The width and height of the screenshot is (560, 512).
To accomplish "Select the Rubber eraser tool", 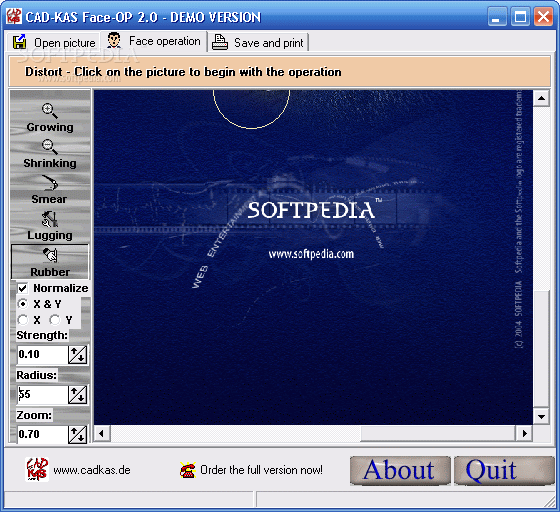I will pyautogui.click(x=50, y=262).
